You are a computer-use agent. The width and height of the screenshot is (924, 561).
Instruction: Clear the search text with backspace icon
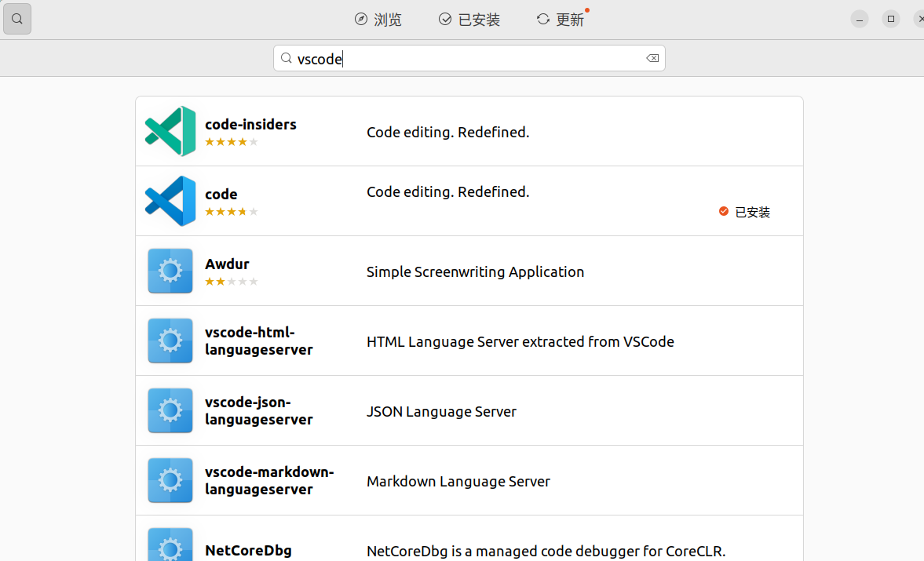point(652,58)
